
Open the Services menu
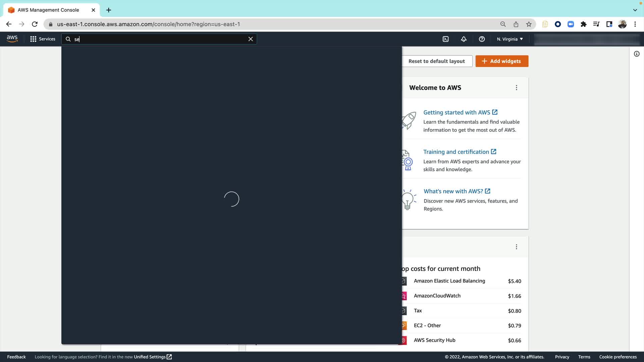point(43,39)
